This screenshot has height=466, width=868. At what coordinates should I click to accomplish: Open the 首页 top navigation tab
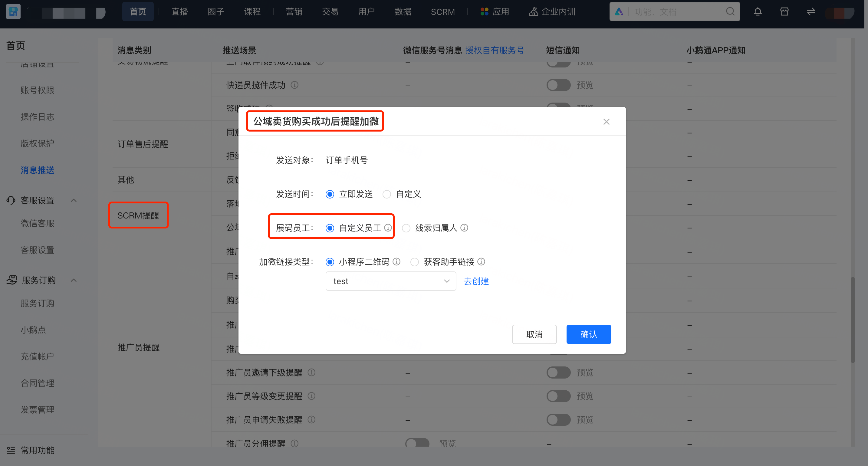138,12
